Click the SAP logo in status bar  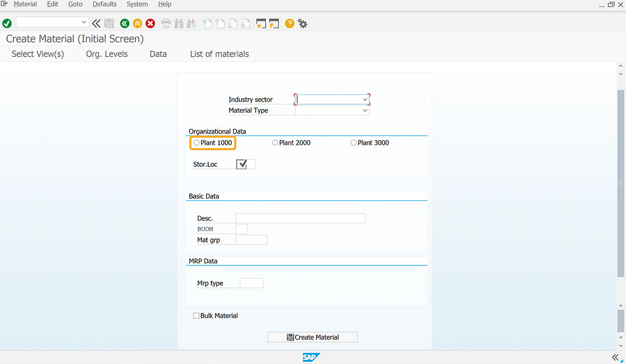(311, 357)
